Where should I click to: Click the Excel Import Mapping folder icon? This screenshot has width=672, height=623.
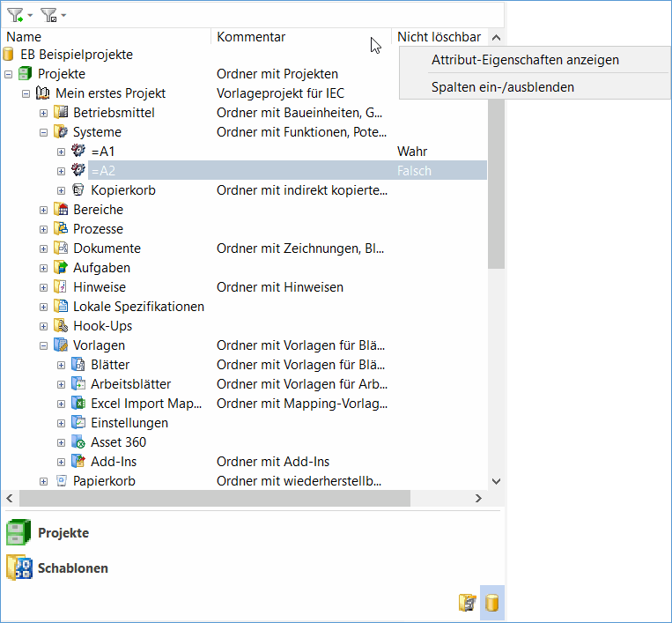[78, 404]
